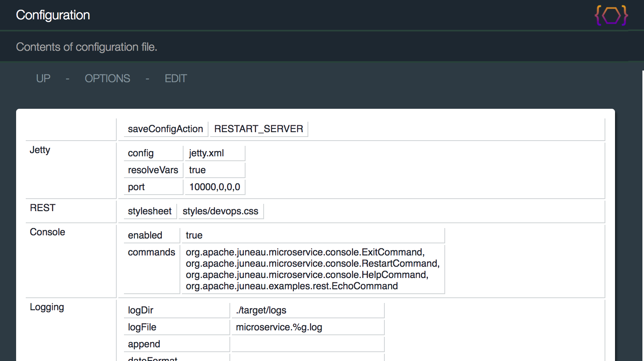Open the UP navigation link
The height and width of the screenshot is (361, 644).
click(43, 79)
